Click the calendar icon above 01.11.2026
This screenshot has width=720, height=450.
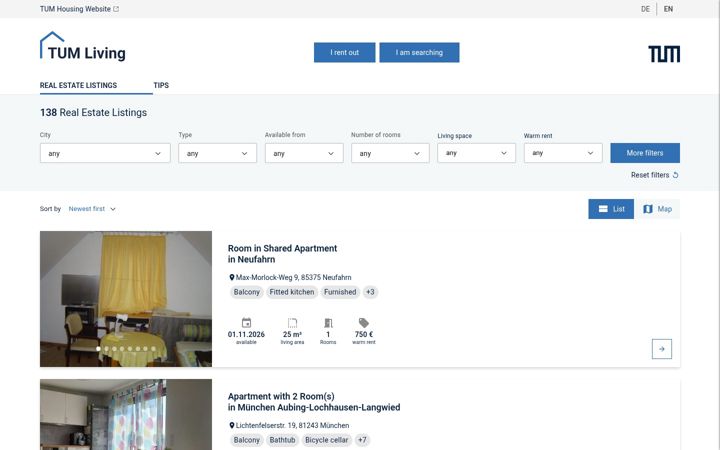(x=246, y=323)
